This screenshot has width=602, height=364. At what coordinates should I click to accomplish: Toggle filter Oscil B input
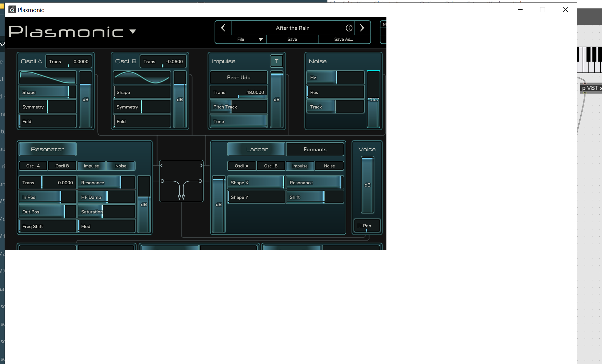[271, 166]
